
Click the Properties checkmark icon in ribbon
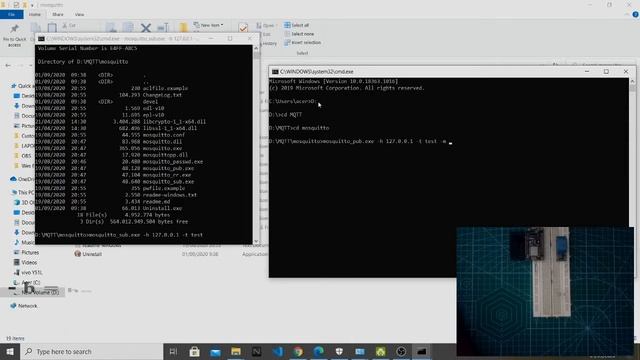pyautogui.click(x=243, y=27)
